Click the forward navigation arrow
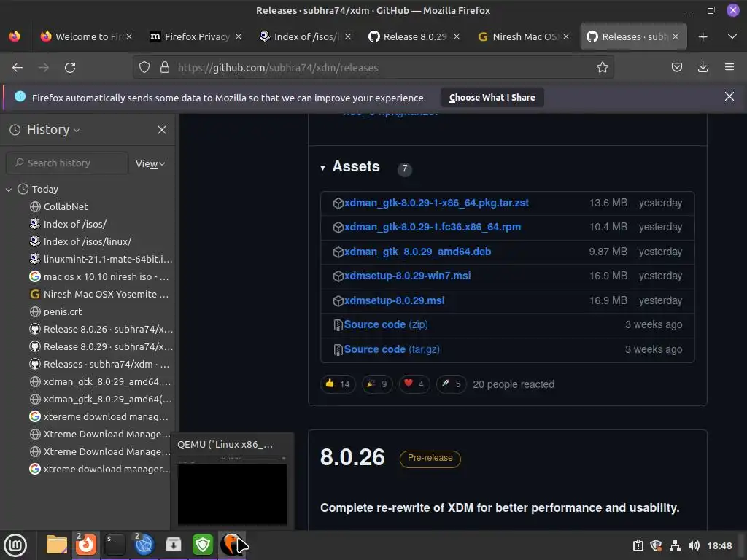The height and width of the screenshot is (560, 747). point(44,68)
